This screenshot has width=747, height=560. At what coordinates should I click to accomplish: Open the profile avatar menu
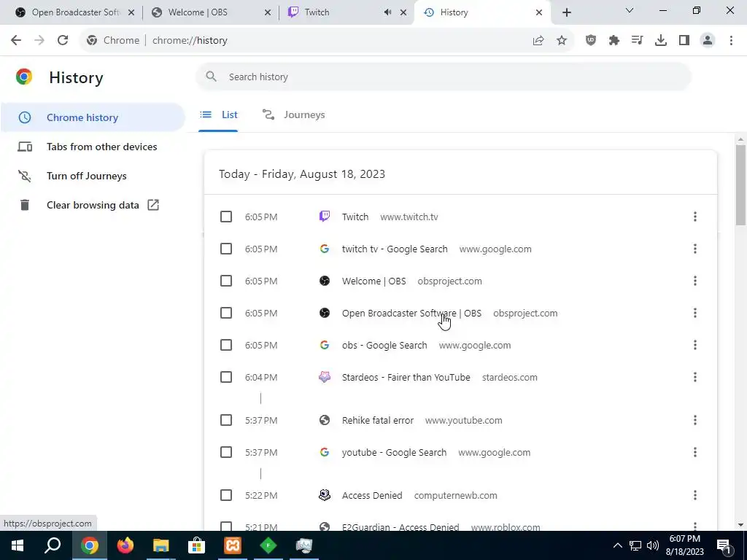tap(708, 41)
